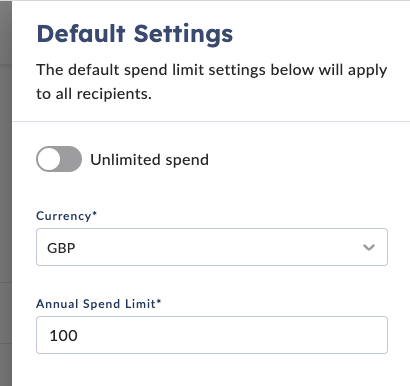
Task: Click the required asterisk beside Annual Spend Limit
Action: [x=159, y=301]
